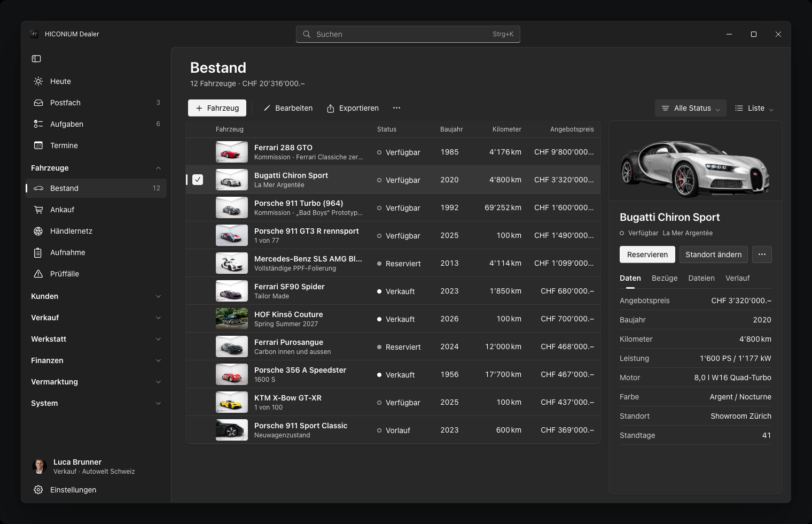Open the Ferrari 288 GTO thumbnail
This screenshot has height=524, width=812.
click(232, 152)
